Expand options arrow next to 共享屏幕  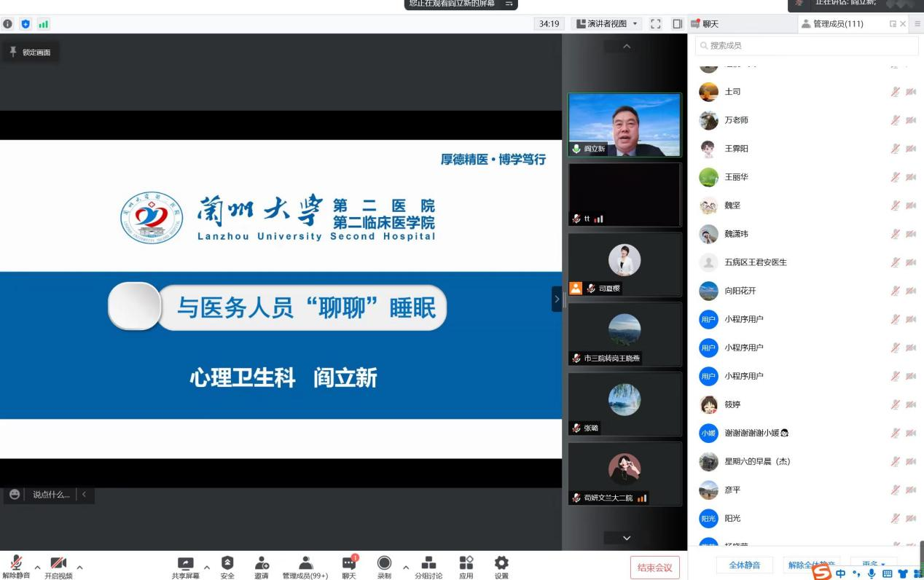207,567
